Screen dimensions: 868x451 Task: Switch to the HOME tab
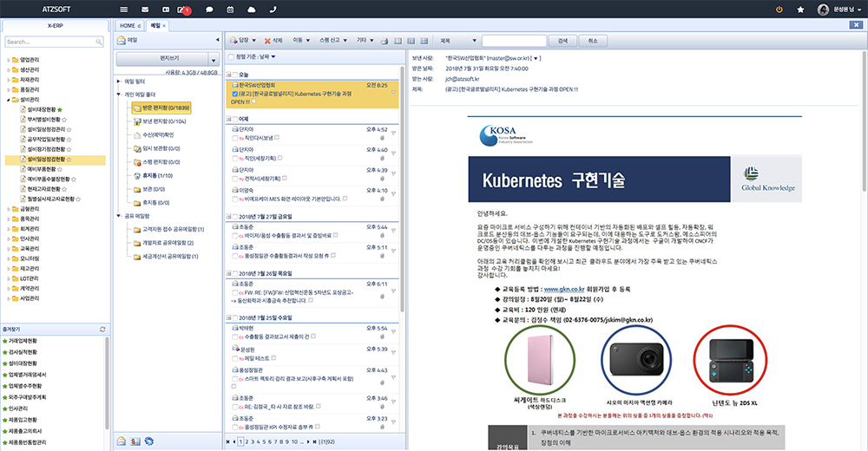pos(130,25)
